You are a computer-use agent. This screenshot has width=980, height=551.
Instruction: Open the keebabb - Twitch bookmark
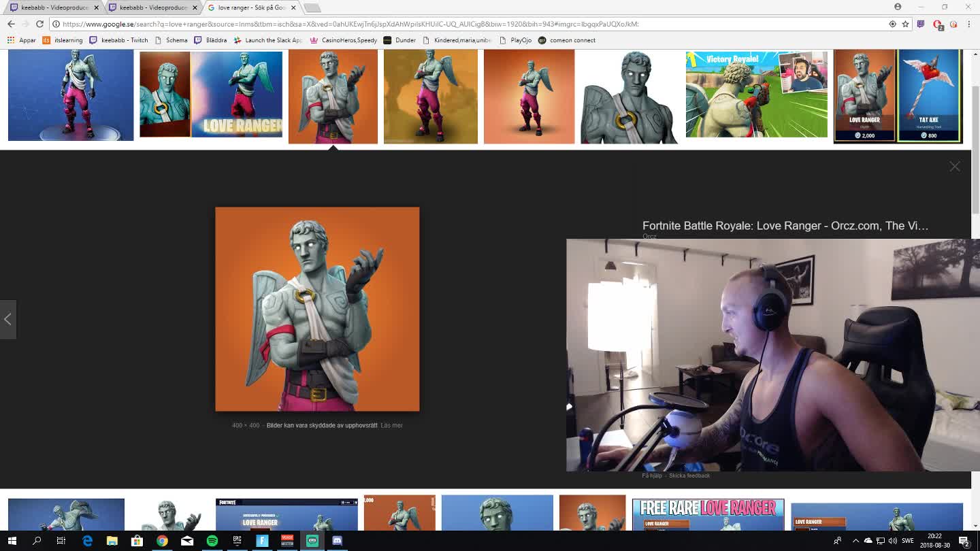click(x=118, y=40)
